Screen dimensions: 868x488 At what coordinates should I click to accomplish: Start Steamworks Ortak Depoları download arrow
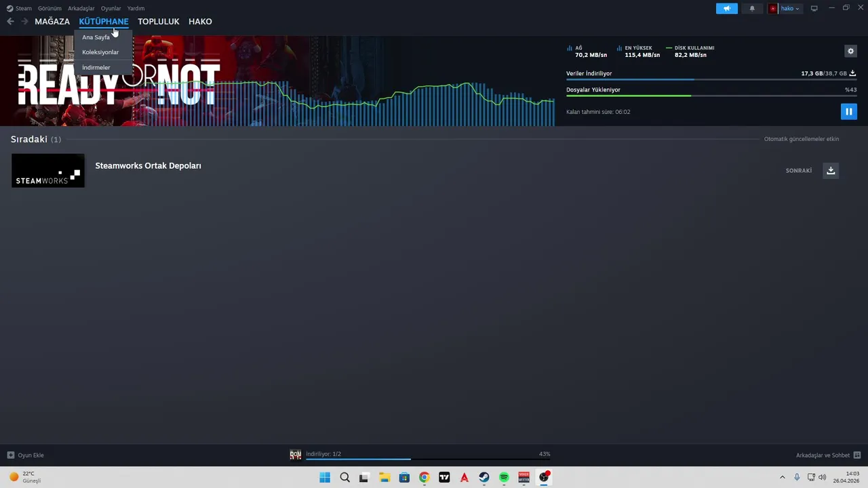pos(831,170)
